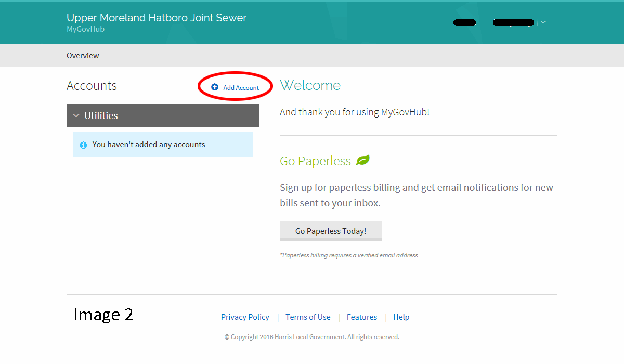This screenshot has height=364, width=624.
Task: Click the MyGovHub subtitle in the header
Action: (85, 29)
